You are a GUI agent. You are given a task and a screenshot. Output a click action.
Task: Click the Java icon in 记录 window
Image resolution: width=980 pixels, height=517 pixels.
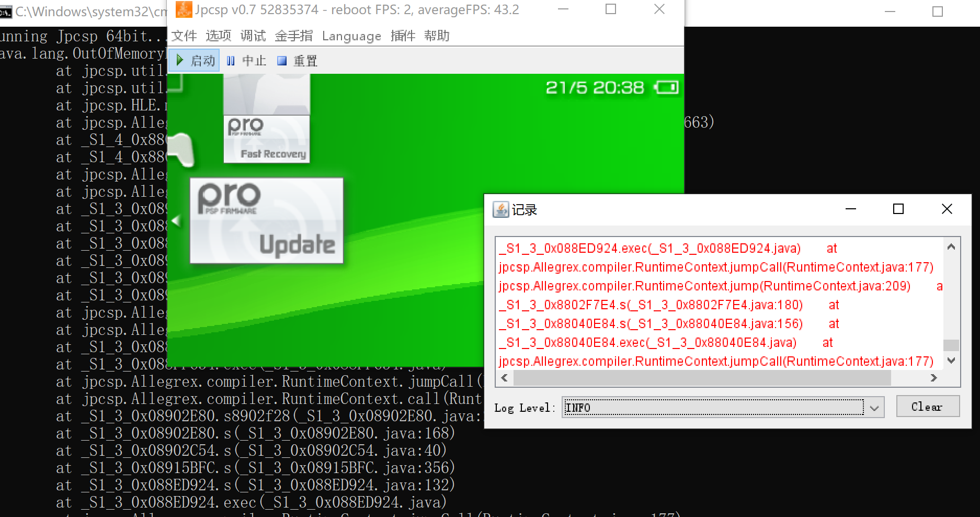pos(500,209)
